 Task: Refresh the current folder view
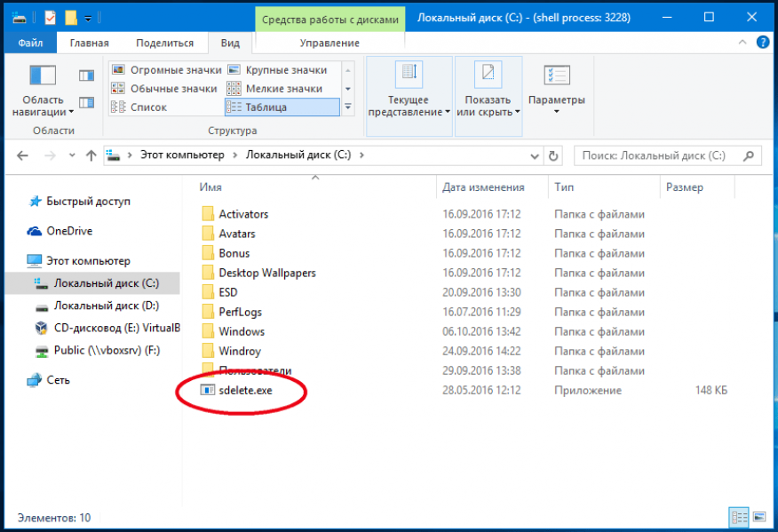coord(554,155)
